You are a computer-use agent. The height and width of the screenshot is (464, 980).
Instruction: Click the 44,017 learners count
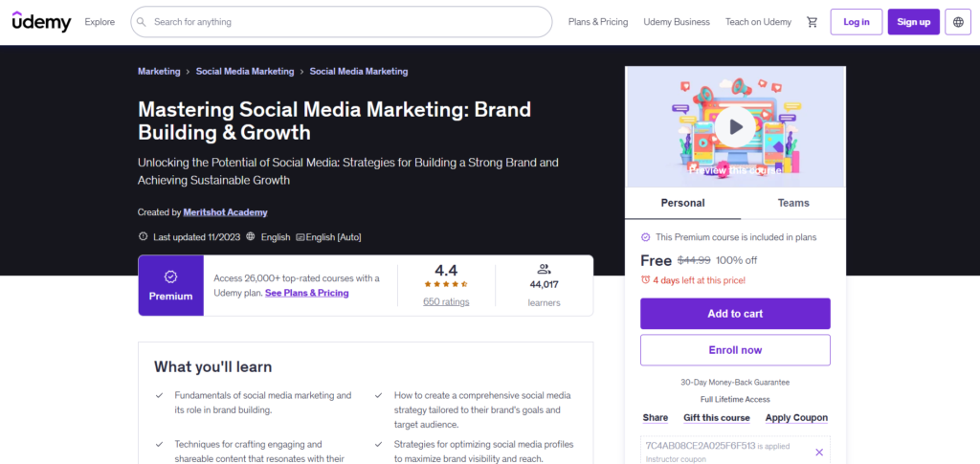point(544,285)
